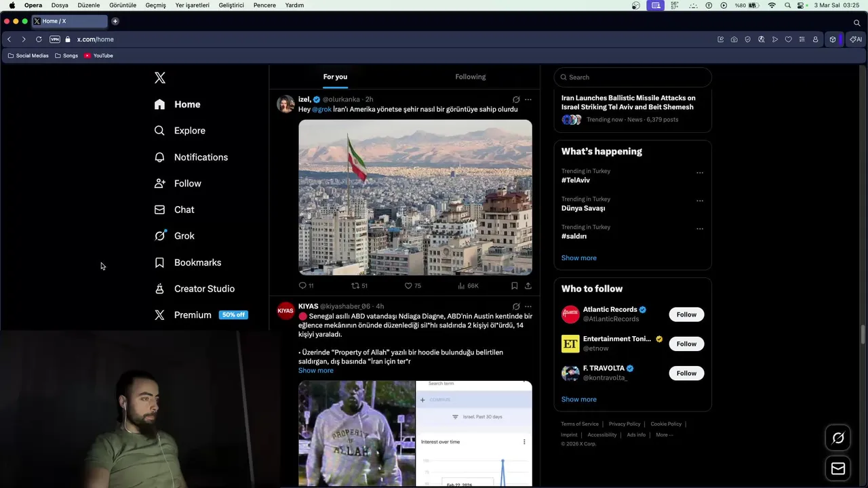Expand the More footer menu
The height and width of the screenshot is (488, 868).
[x=665, y=435]
